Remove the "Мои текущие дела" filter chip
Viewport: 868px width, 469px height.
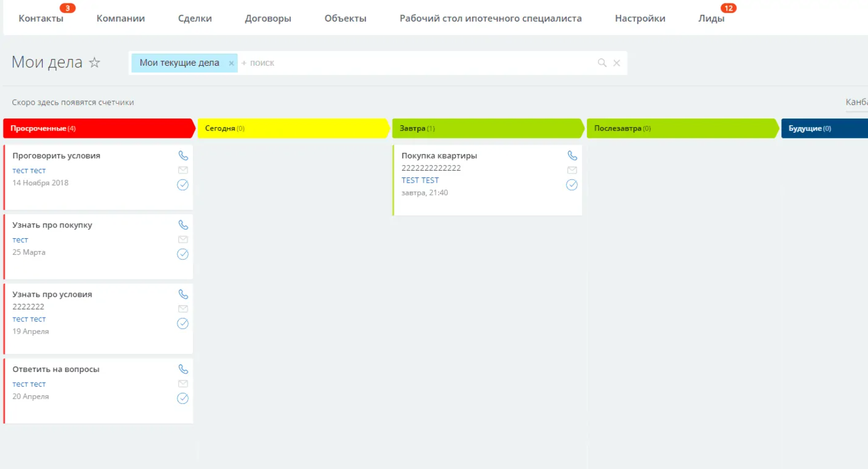point(231,64)
